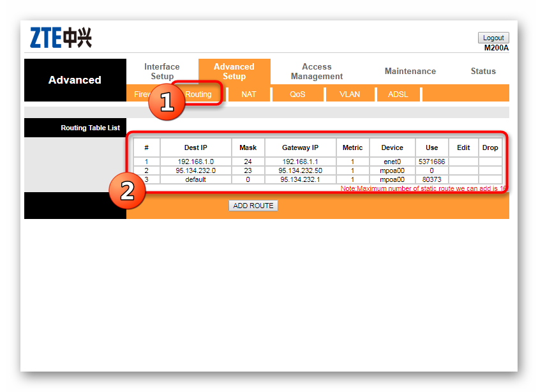Click the enet0 device cell
The height and width of the screenshot is (392, 538).
(x=392, y=162)
